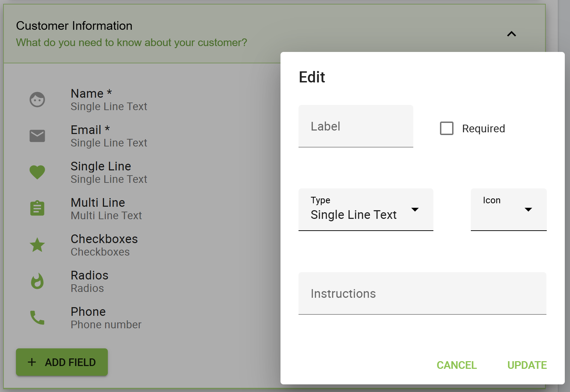Image resolution: width=570 pixels, height=392 pixels.
Task: Enable the Required checkbox in the Edit dialog
Action: click(447, 128)
